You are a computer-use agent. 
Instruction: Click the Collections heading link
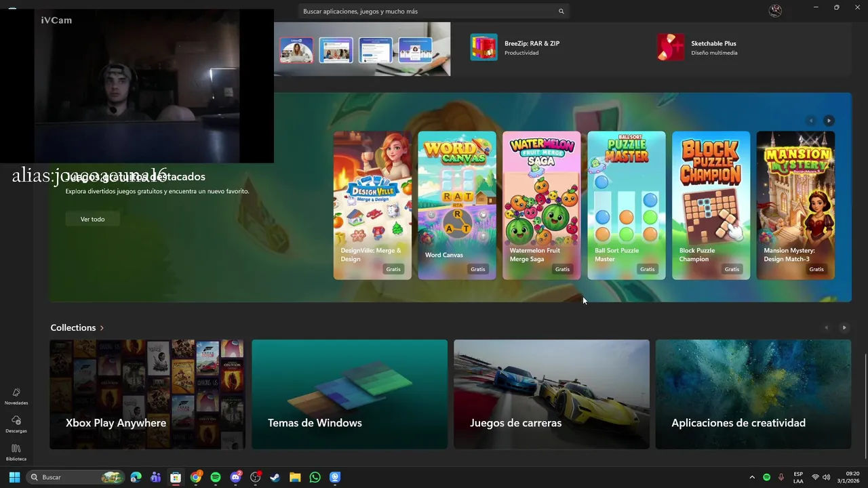click(x=73, y=328)
